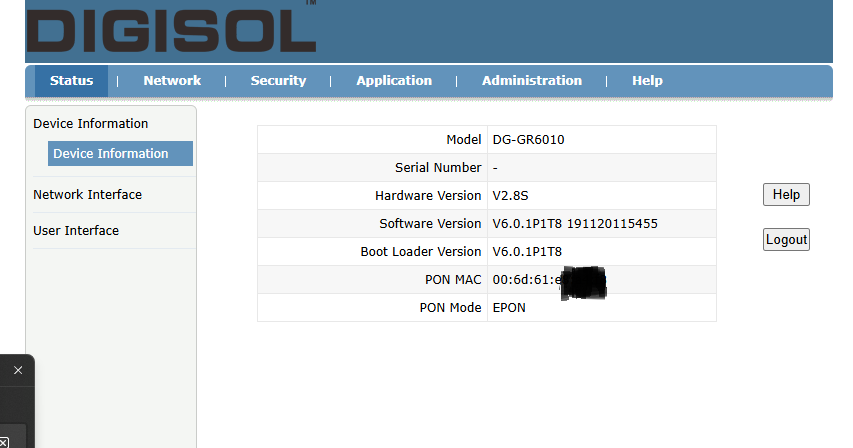Viewport: 853px width, 448px height.
Task: Select hardware version V2.8S
Action: point(510,196)
